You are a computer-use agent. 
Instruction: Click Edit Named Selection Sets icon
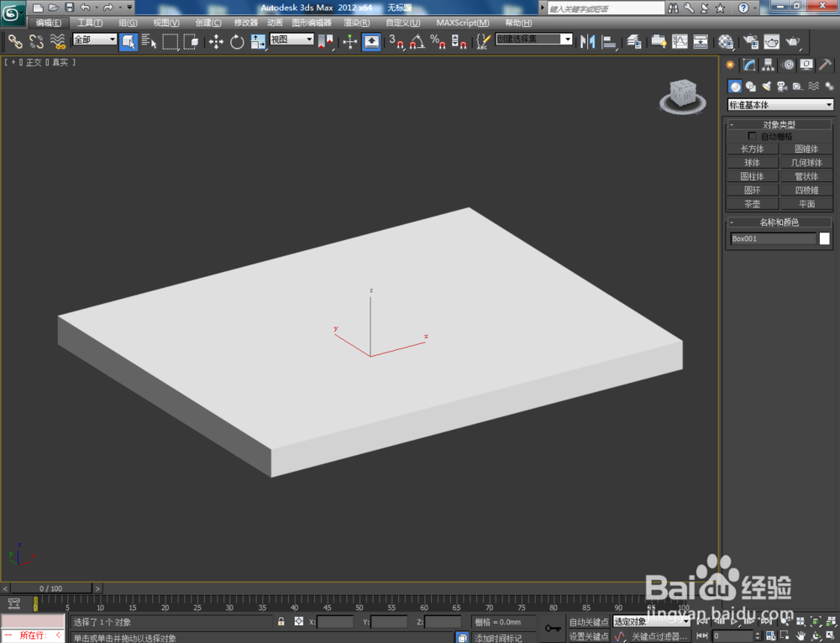[x=483, y=42]
